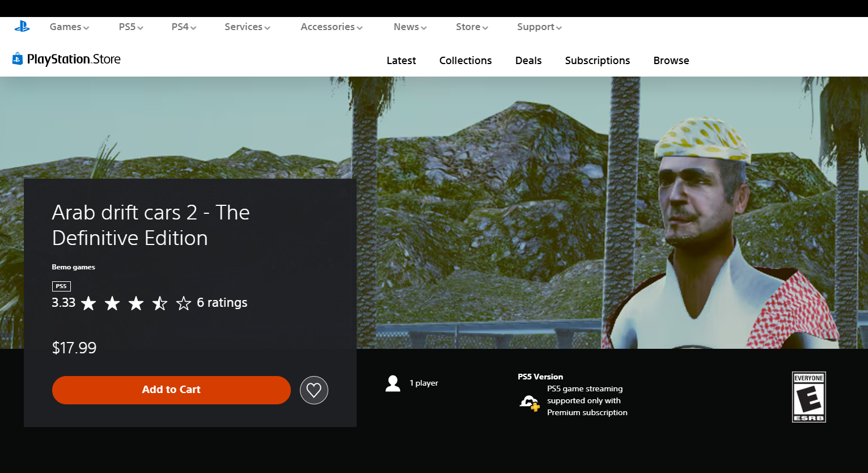Click the 1 player label
The height and width of the screenshot is (473, 868).
424,383
